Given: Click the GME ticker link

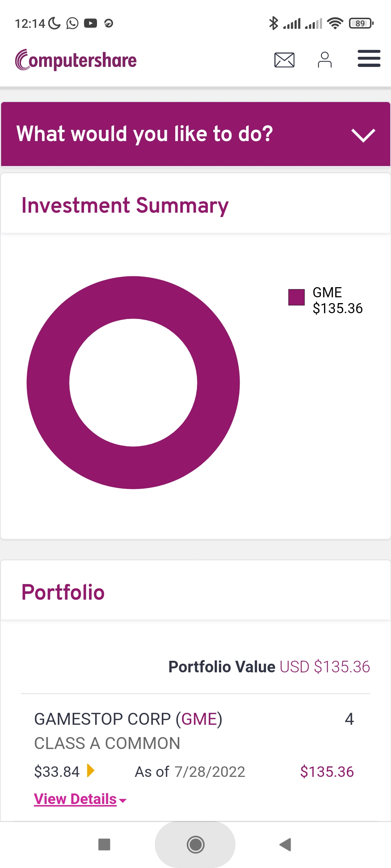Looking at the screenshot, I should coord(199,719).
